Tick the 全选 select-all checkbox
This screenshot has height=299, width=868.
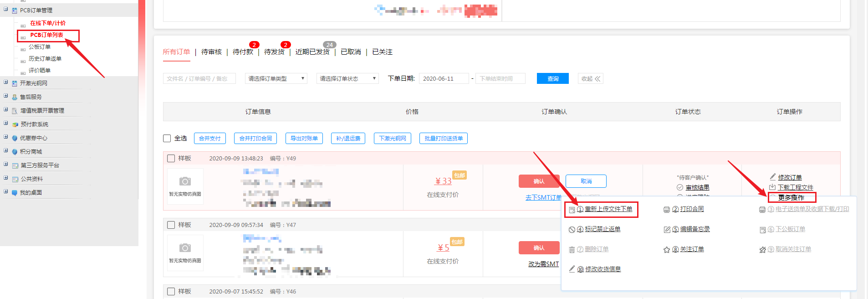(x=167, y=138)
